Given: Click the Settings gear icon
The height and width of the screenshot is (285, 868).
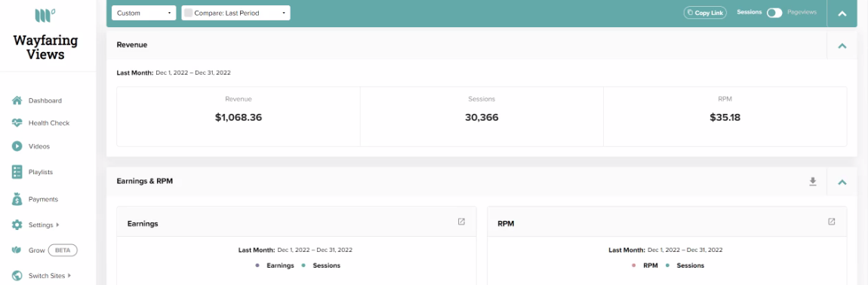Looking at the screenshot, I should (x=17, y=225).
